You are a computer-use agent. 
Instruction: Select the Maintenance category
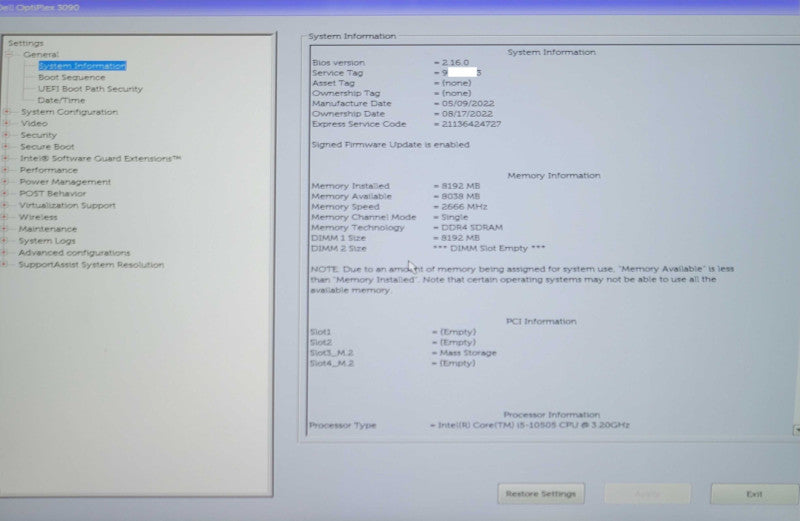tap(47, 229)
